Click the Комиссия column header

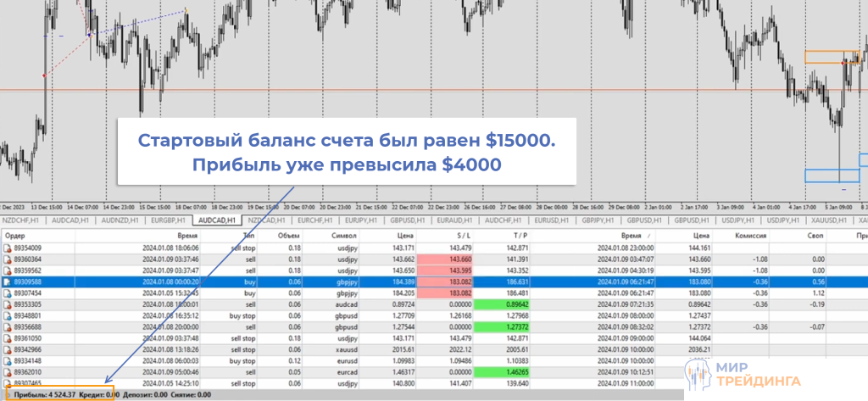(750, 236)
